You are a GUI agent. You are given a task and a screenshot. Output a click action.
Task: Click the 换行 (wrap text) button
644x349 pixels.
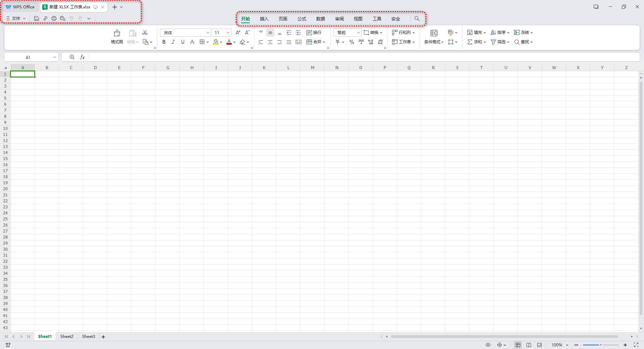tap(314, 33)
